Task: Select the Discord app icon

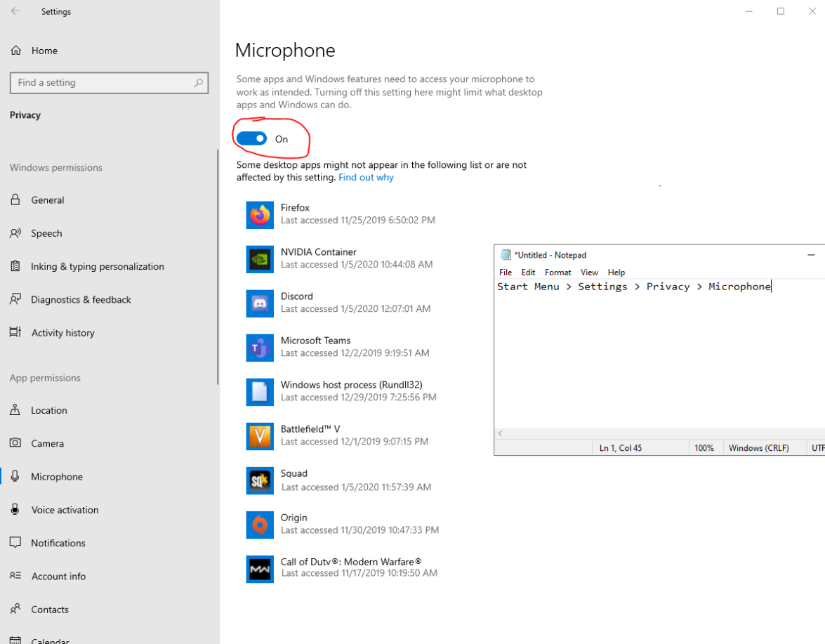Action: (x=260, y=303)
